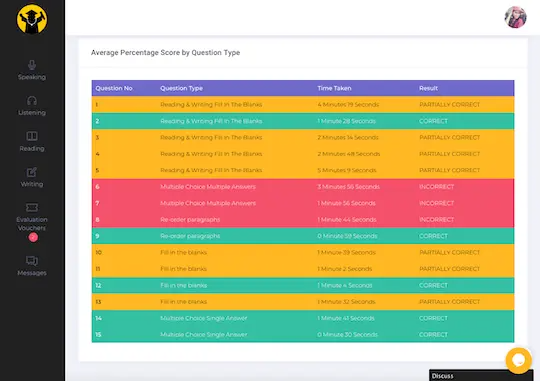Click the Question Type column header
This screenshot has height=381, width=540.
(181, 88)
